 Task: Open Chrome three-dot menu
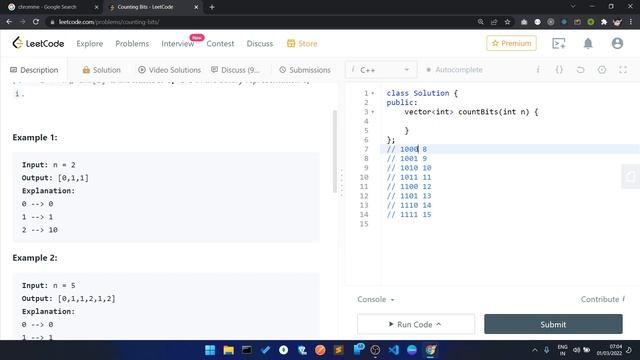(631, 22)
